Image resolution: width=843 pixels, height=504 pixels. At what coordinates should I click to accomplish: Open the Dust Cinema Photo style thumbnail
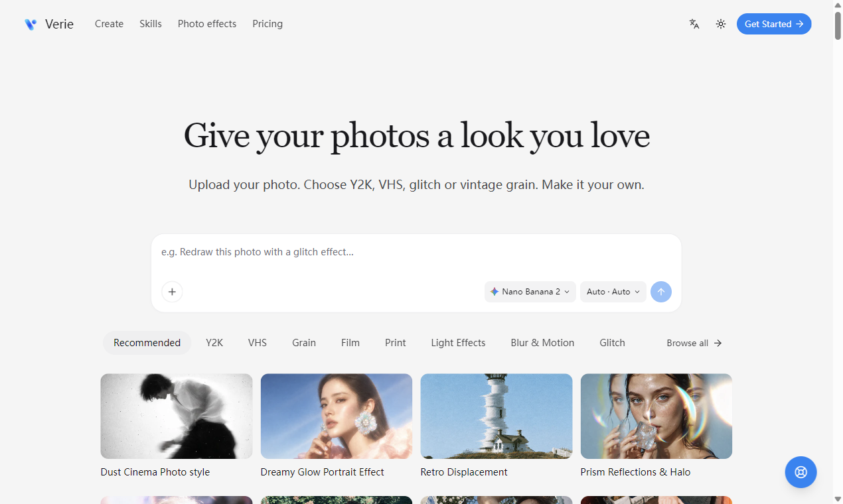[177, 416]
